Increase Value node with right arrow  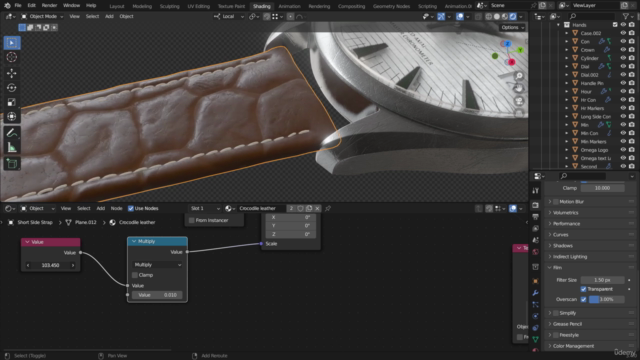73,265
